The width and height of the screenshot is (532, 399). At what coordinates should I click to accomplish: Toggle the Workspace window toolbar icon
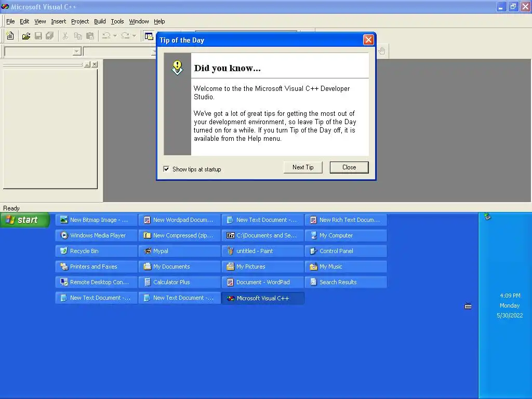[x=149, y=36]
